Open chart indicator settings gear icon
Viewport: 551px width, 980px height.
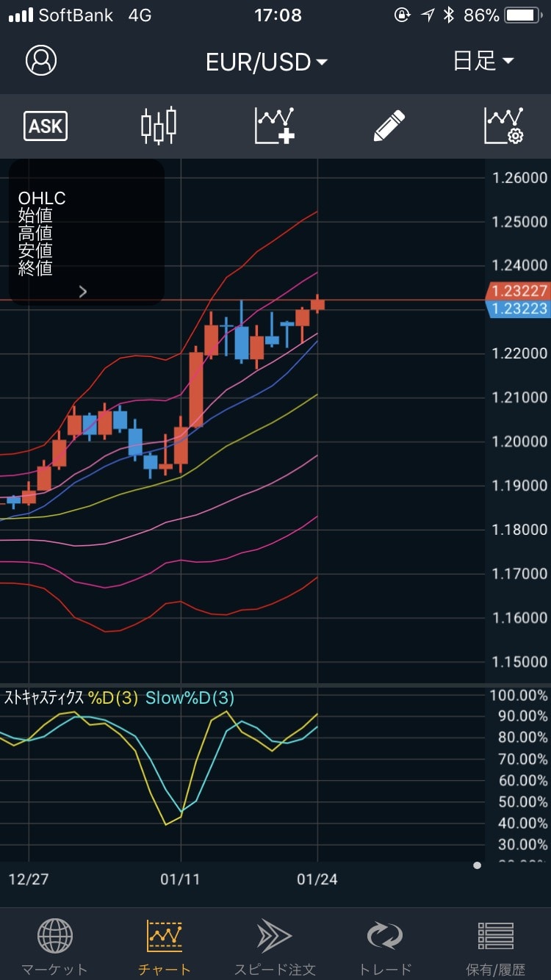[x=504, y=126]
